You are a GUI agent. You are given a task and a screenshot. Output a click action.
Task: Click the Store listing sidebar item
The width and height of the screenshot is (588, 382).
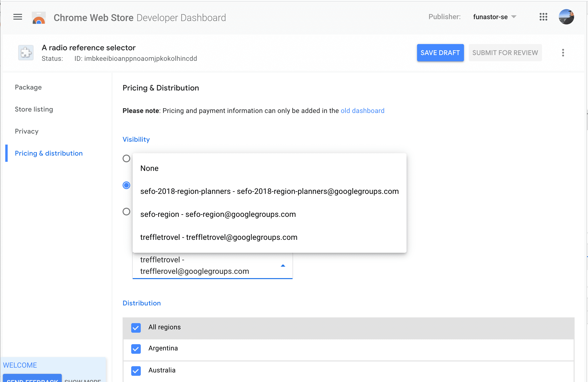[34, 109]
